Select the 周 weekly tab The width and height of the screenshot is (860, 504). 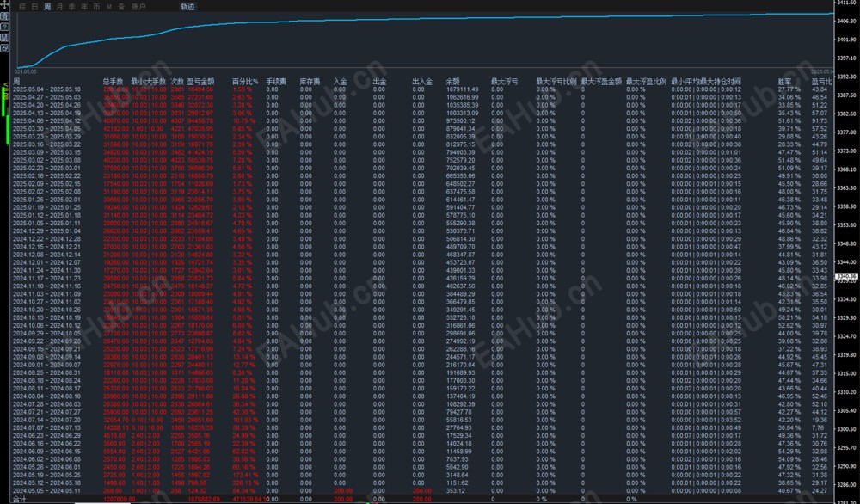click(47, 7)
